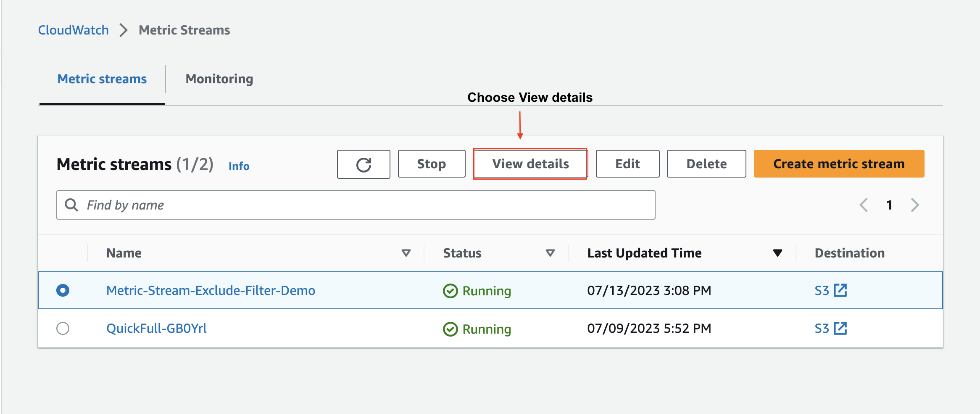Click the Create metric stream button
Image resolution: width=980 pixels, height=414 pixels.
(838, 164)
